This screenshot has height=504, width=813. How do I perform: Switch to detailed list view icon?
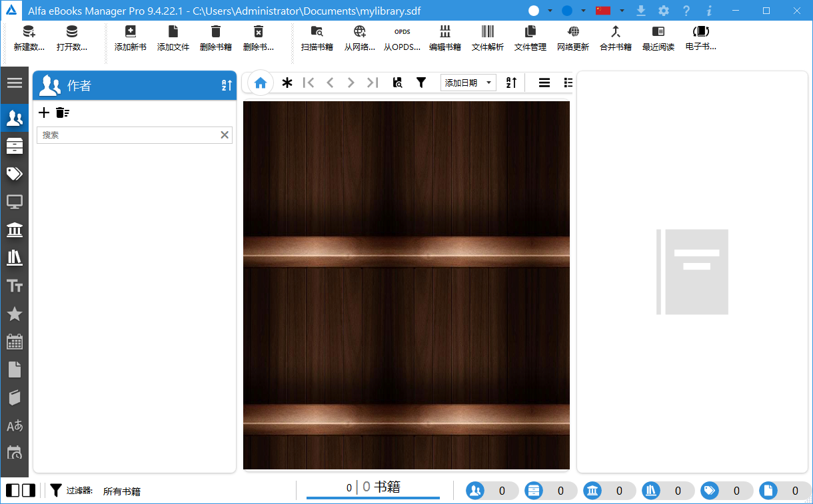tap(568, 83)
